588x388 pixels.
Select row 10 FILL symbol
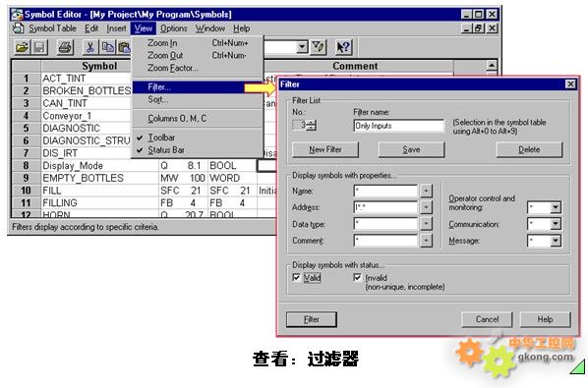point(99,191)
